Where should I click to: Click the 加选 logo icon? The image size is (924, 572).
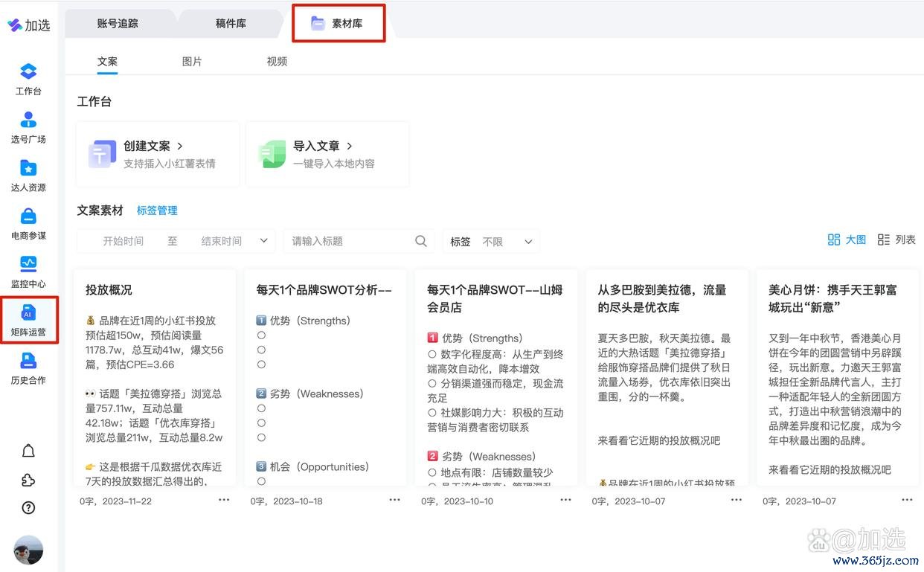point(15,25)
